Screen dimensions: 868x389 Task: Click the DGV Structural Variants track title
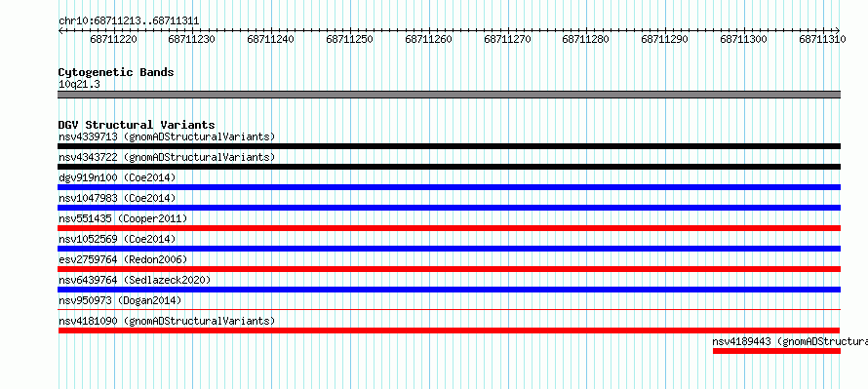pos(137,125)
